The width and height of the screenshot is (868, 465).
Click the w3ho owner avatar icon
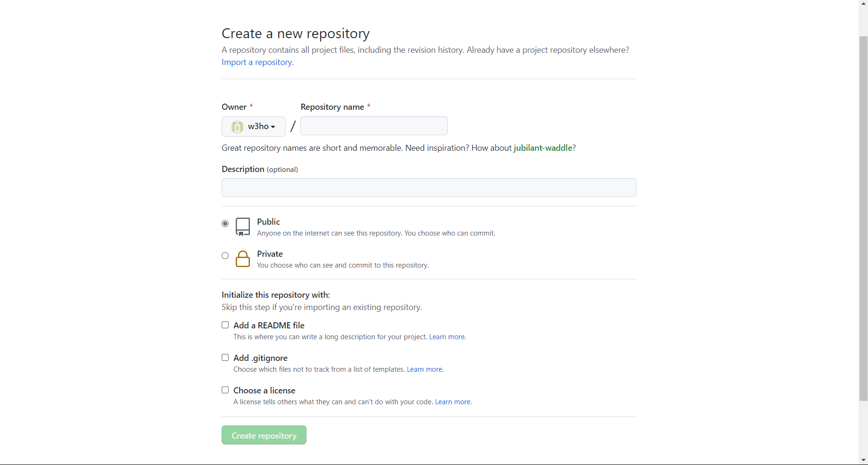click(237, 127)
